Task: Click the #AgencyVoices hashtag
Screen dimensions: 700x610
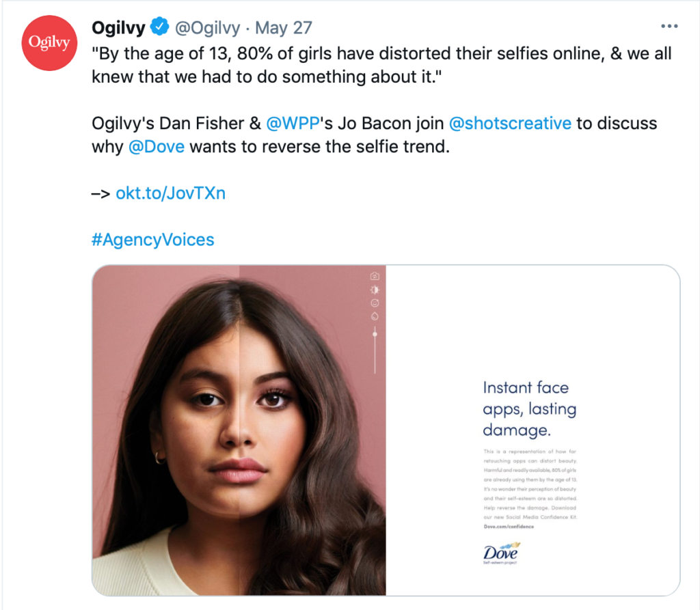Action: pos(152,240)
